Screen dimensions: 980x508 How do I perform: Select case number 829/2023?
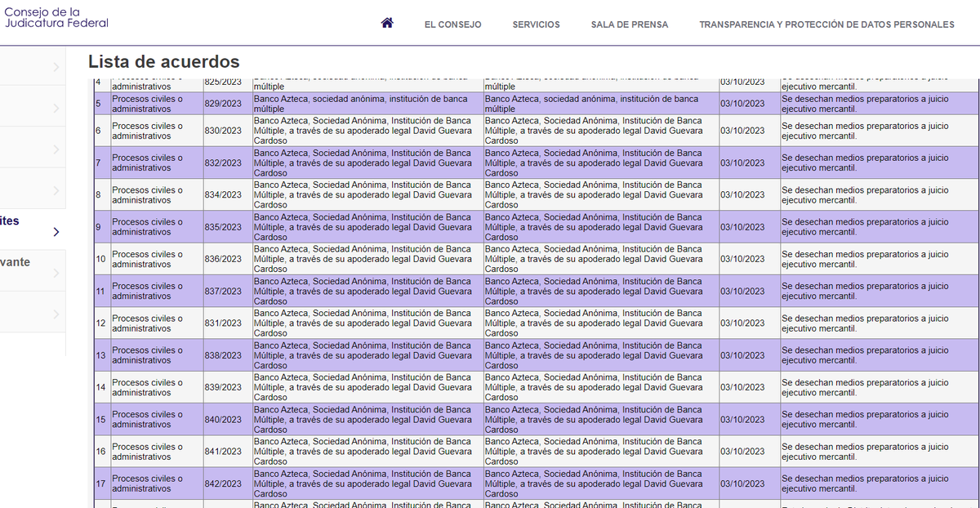(x=223, y=104)
